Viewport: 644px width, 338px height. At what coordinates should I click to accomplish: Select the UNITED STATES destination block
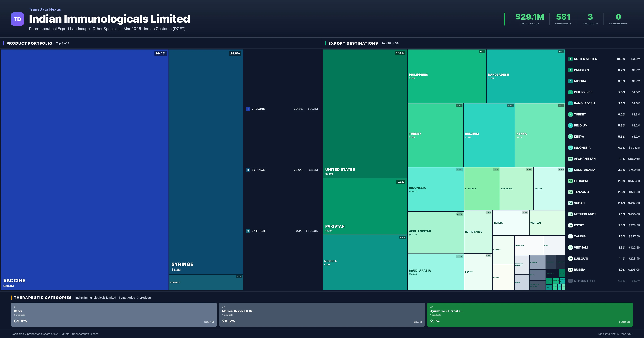coord(365,113)
